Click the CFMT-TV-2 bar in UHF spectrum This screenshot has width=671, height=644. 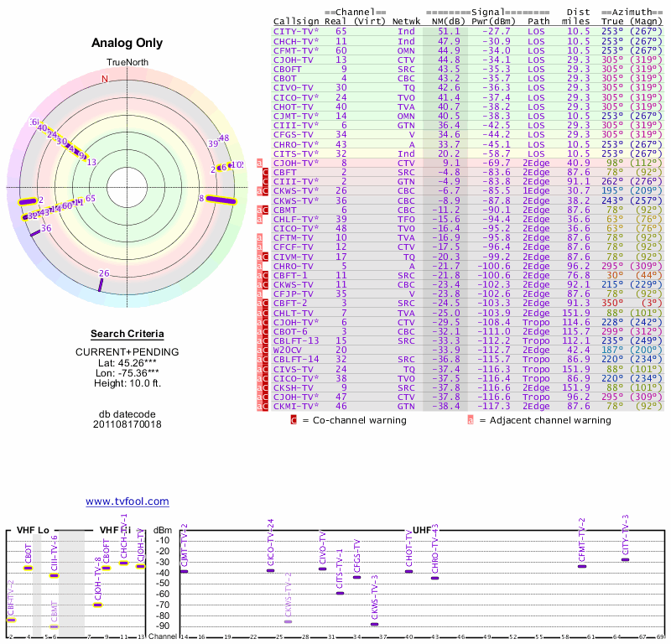(x=582, y=567)
